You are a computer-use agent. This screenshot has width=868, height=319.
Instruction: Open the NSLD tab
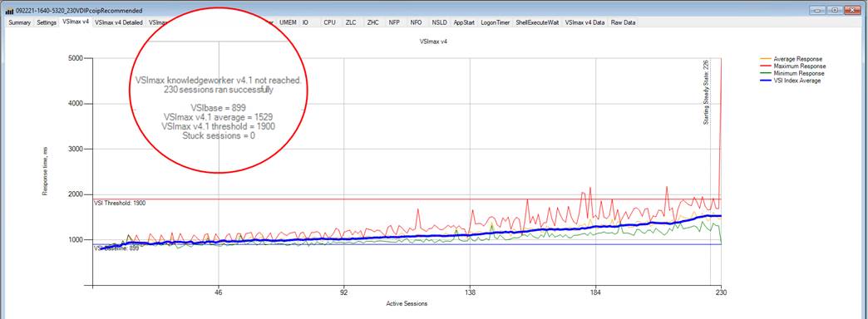pos(439,22)
